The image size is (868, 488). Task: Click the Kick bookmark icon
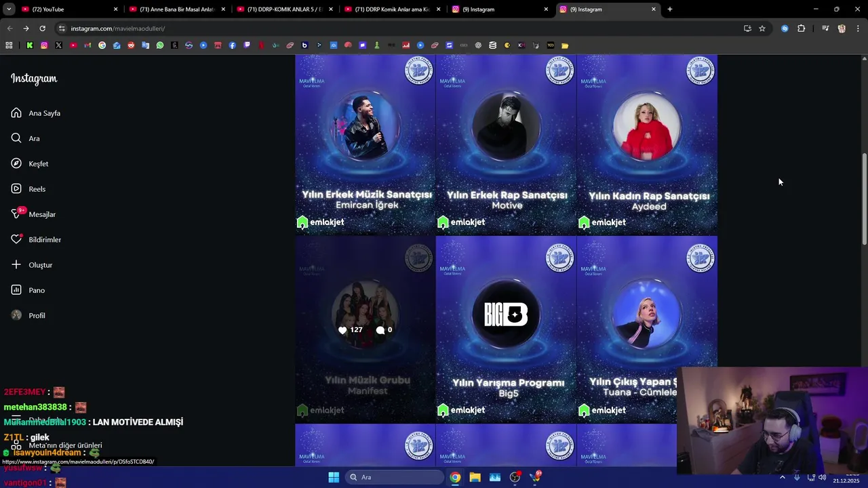pyautogui.click(x=30, y=45)
